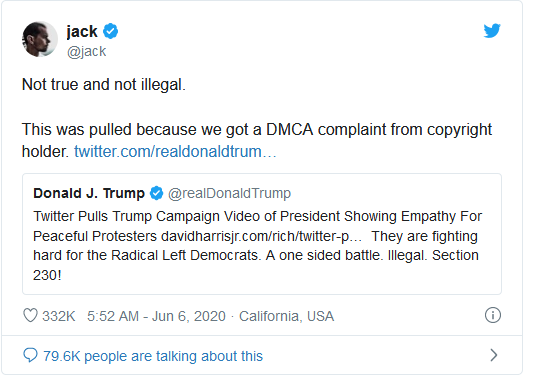Click the jack display name
The width and height of the screenshot is (550, 375).
82,31
